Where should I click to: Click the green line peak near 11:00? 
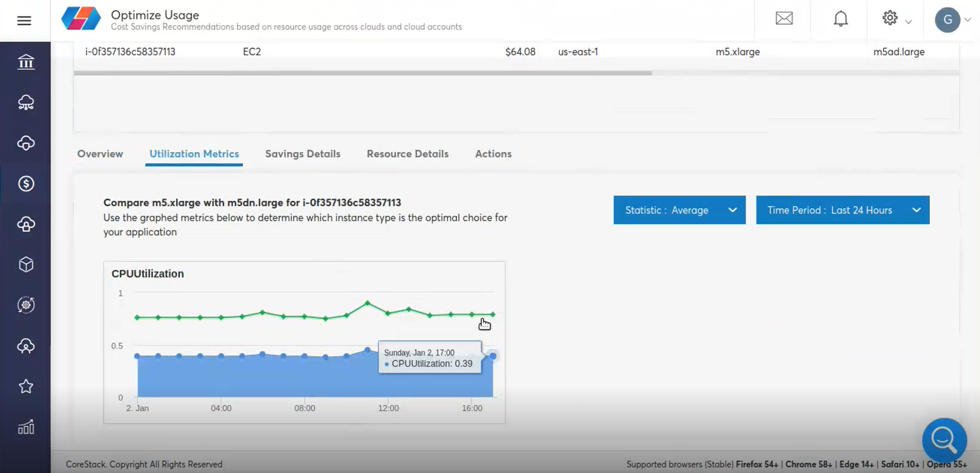(x=367, y=303)
